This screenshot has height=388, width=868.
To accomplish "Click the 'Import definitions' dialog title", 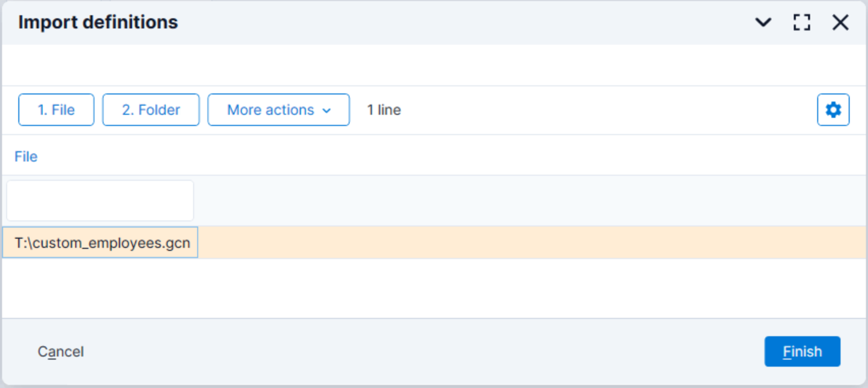I will [98, 22].
